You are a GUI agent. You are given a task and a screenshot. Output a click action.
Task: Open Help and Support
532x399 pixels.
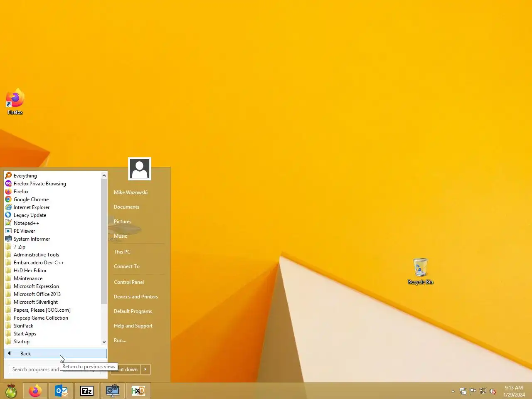coord(133,326)
